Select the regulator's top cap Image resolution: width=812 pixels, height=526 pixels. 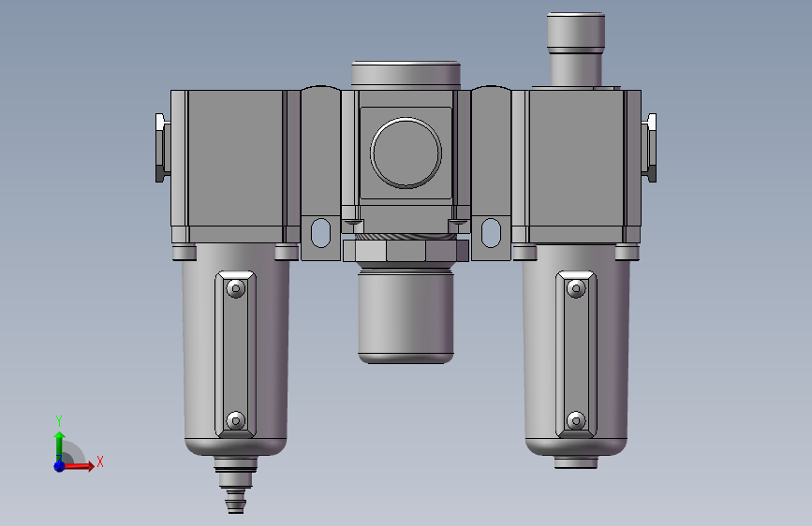click(x=406, y=76)
